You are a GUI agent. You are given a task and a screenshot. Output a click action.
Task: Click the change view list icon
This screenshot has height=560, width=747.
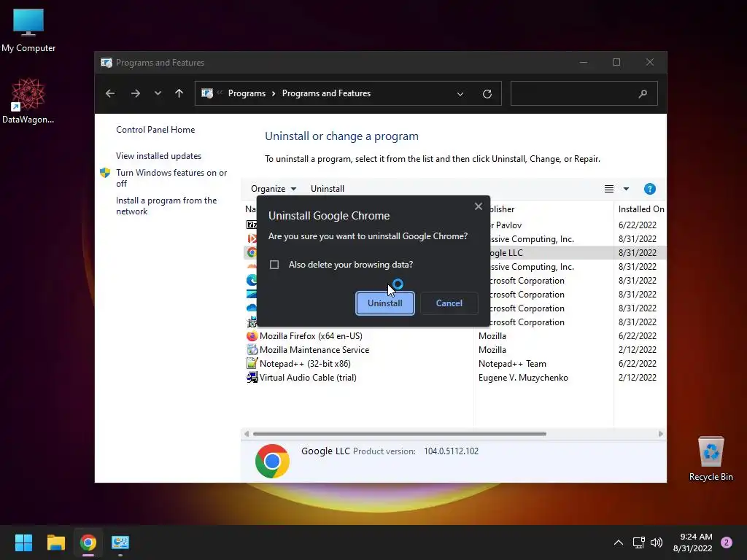609,189
